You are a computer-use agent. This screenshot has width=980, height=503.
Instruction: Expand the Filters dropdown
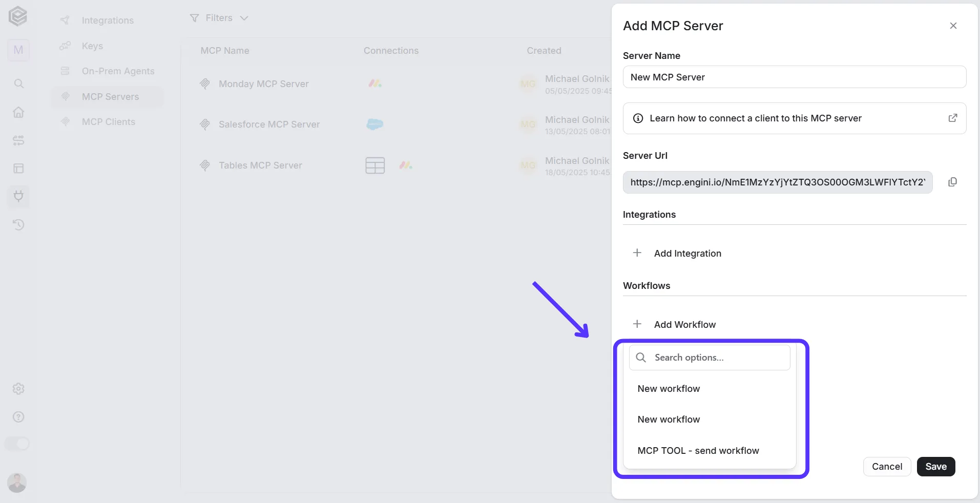pos(219,18)
